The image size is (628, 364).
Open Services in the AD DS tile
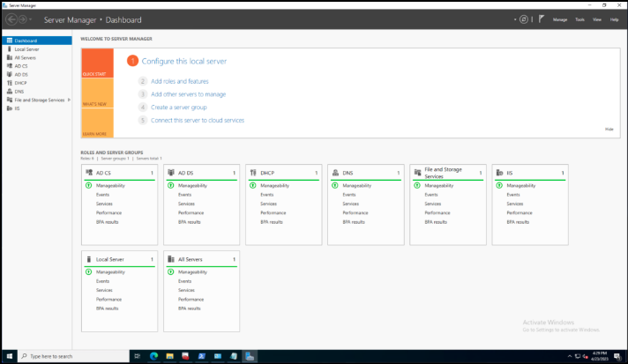(186, 204)
